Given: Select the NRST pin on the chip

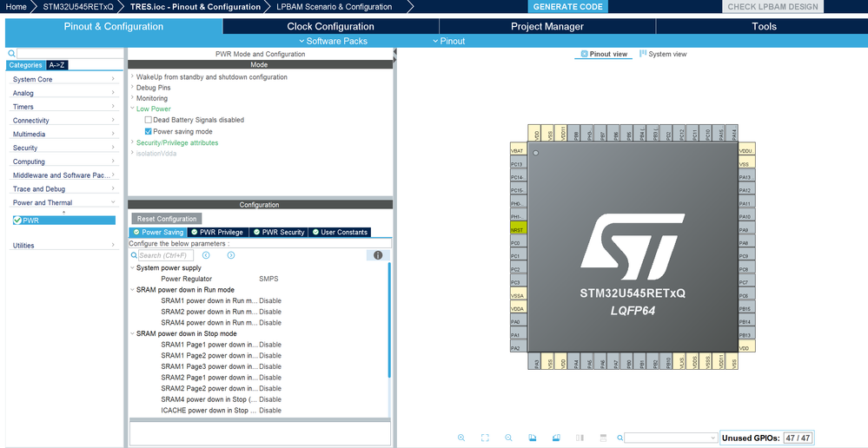Looking at the screenshot, I should click(518, 229).
